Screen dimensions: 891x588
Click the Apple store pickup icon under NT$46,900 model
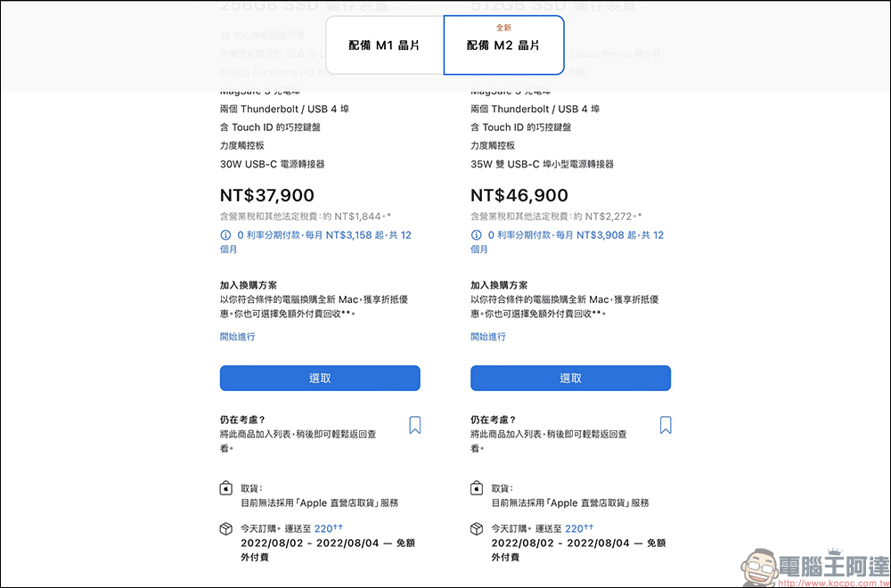(x=476, y=488)
